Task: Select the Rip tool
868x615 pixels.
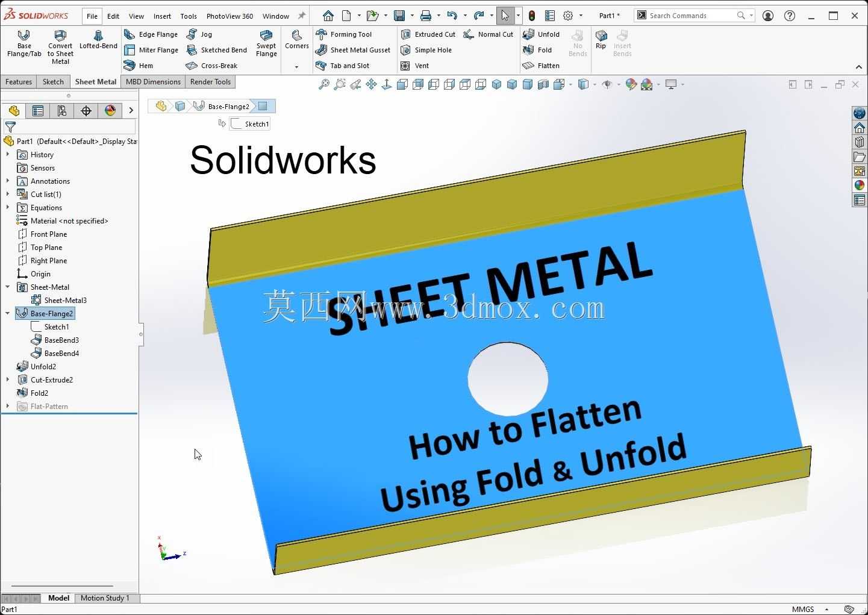Action: pyautogui.click(x=601, y=40)
